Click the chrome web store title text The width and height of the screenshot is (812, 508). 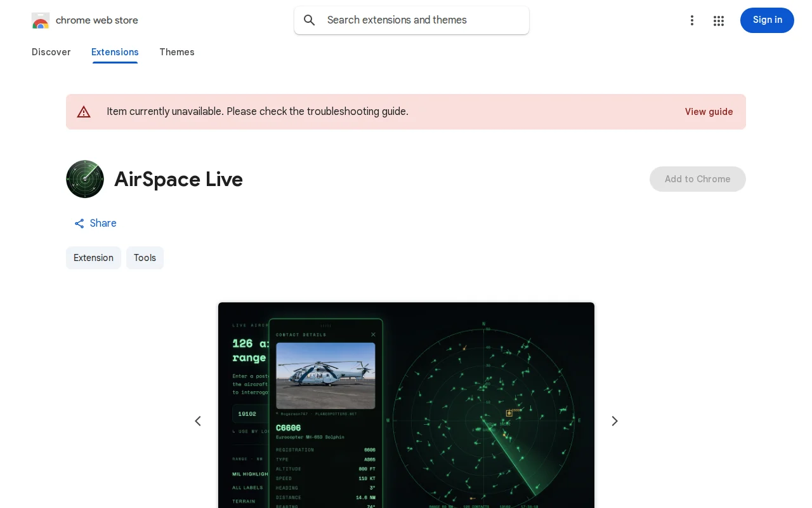pos(97,20)
